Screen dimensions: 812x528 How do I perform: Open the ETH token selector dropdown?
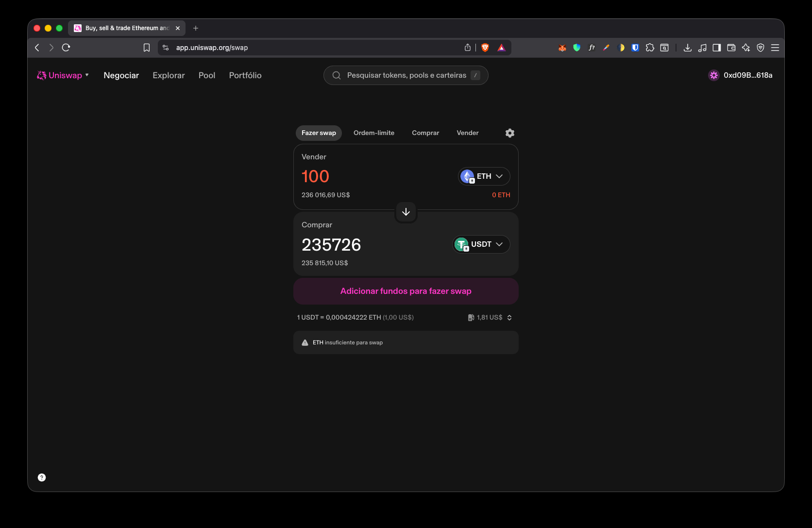click(x=484, y=176)
